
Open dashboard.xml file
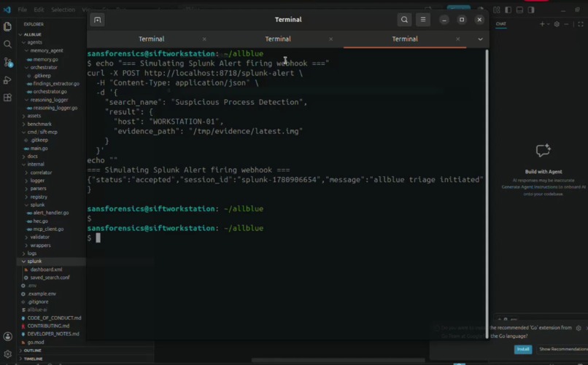tap(46, 270)
